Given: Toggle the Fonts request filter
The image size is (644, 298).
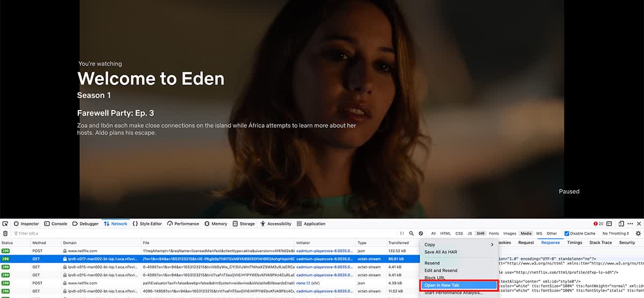Looking at the screenshot, I should (494, 234).
